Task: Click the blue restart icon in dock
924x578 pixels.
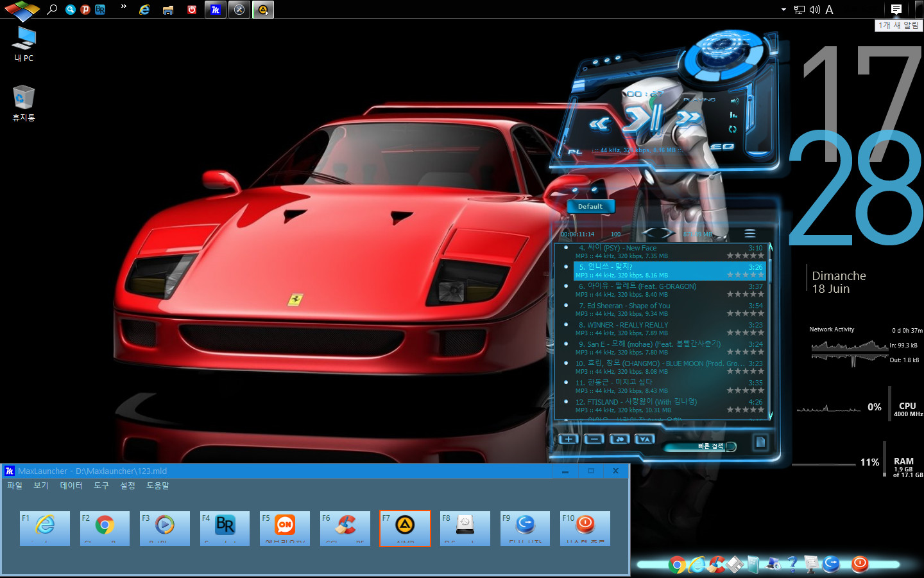Action: click(832, 565)
